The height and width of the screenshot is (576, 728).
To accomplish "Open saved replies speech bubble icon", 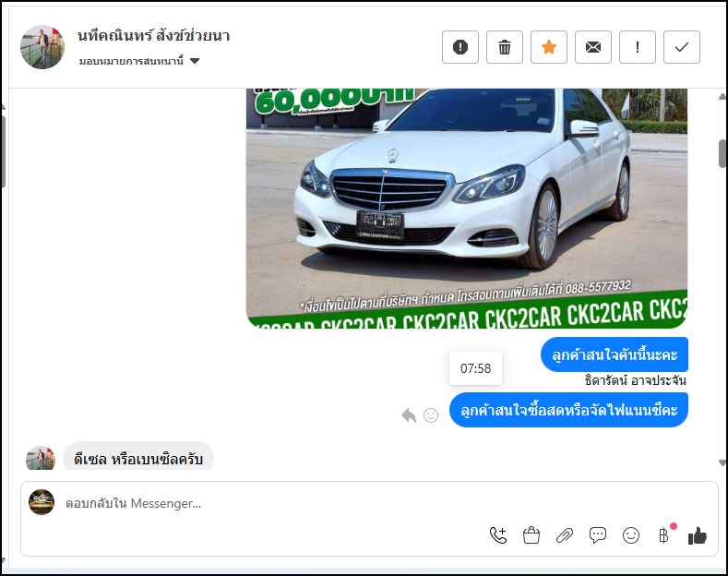I will [x=598, y=535].
